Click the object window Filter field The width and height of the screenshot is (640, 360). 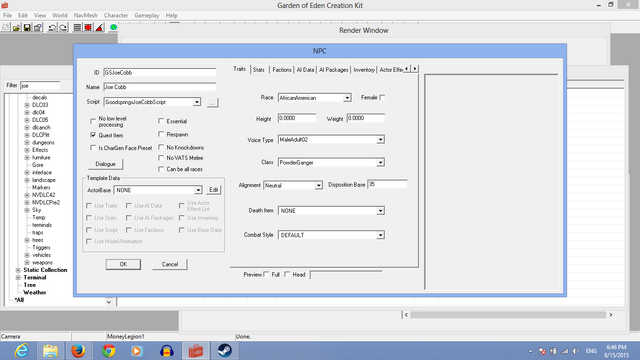(x=40, y=85)
